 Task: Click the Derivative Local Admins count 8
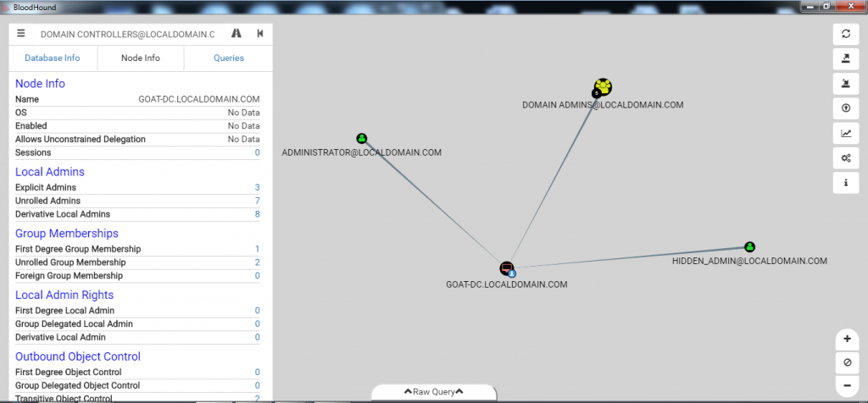point(257,214)
